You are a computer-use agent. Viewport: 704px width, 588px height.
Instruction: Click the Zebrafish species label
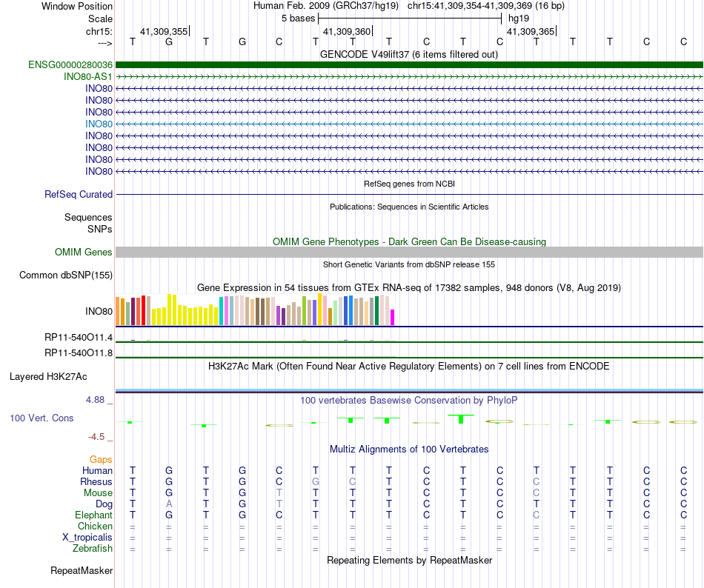[x=93, y=548]
